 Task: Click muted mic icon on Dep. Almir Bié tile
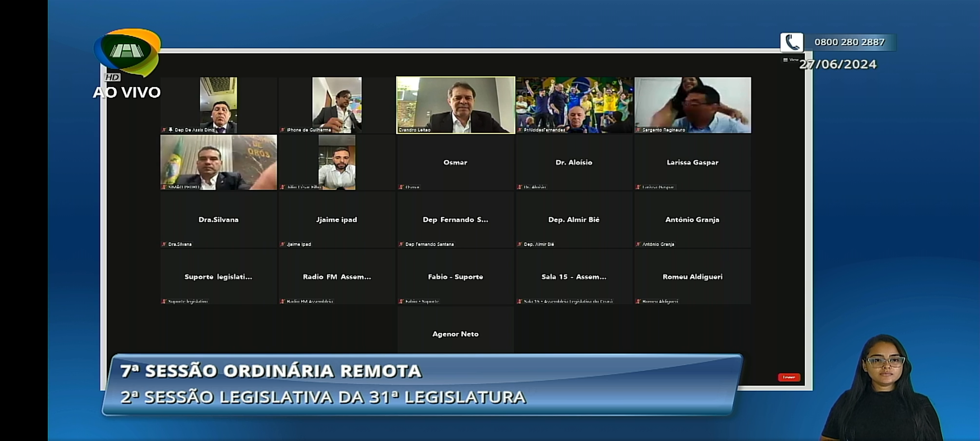click(520, 244)
